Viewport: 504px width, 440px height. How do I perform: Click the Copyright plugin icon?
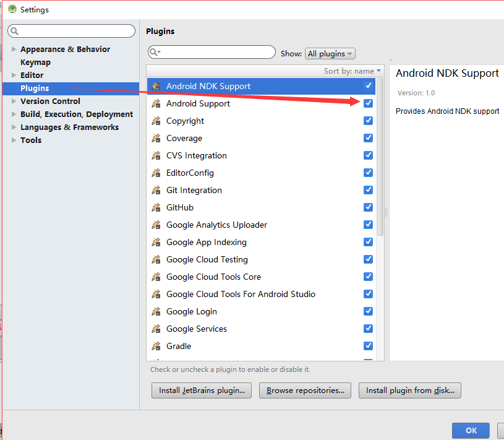click(156, 121)
